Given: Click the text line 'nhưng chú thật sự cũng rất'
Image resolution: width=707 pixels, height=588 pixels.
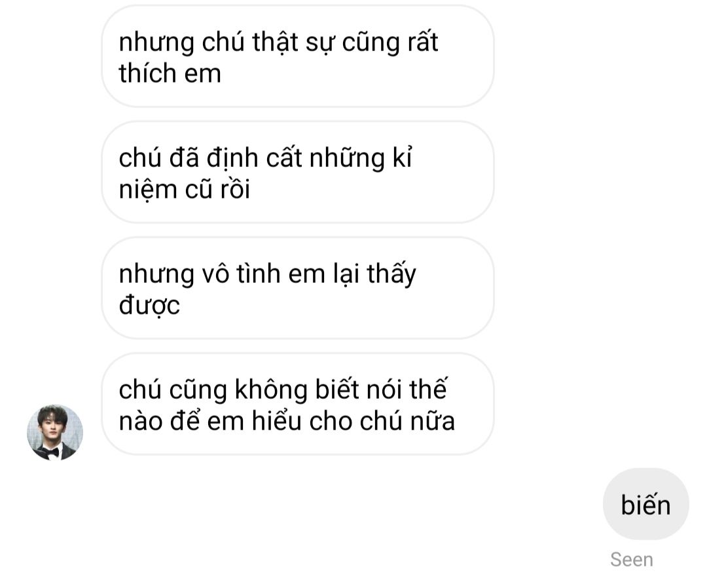Looking at the screenshot, I should pos(278,43).
